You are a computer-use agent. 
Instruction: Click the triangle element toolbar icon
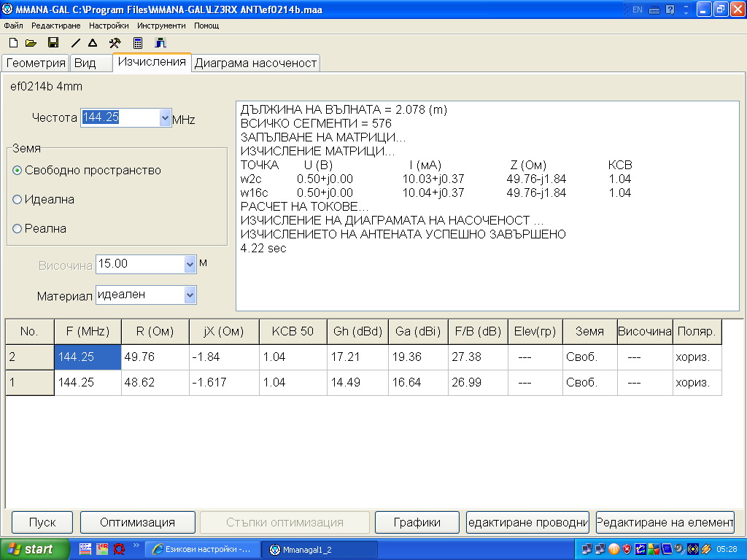click(x=93, y=43)
